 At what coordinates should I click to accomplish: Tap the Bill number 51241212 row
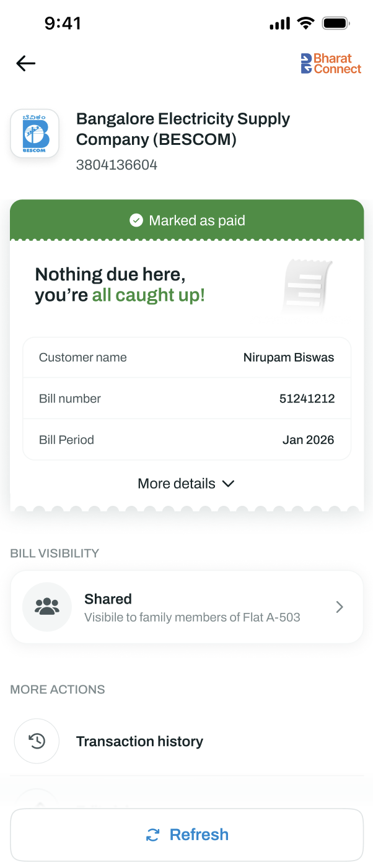tap(186, 399)
